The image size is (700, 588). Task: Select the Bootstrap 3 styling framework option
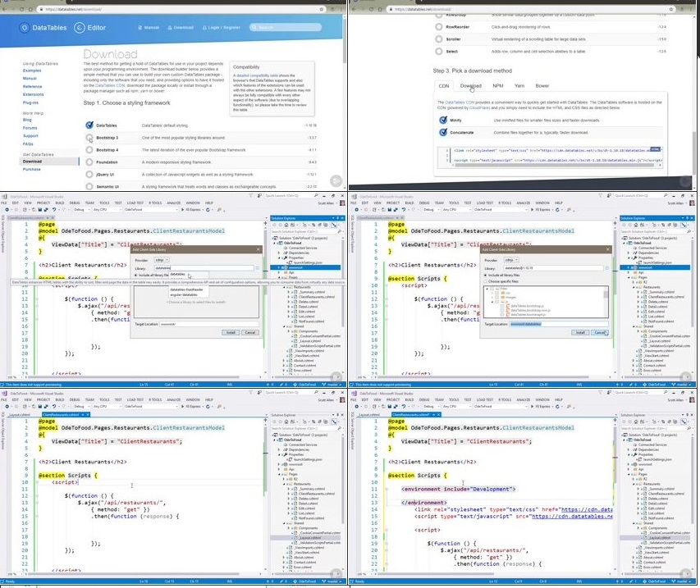tap(89, 138)
